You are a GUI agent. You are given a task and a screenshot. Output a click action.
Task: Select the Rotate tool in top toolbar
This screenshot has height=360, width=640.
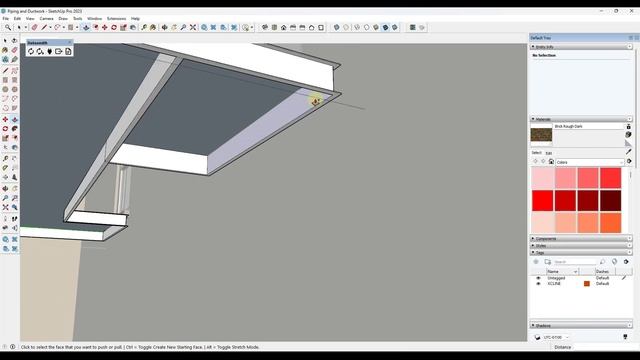tap(114, 27)
